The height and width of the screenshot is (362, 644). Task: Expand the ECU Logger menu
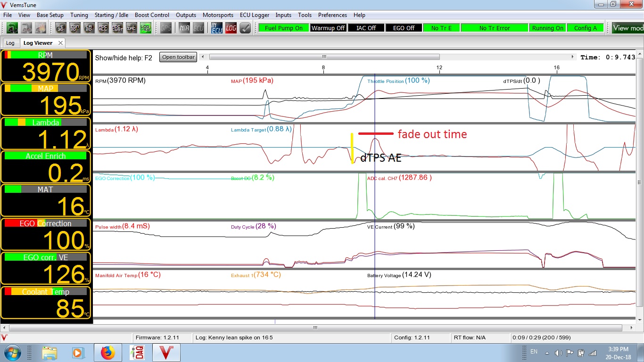(254, 15)
